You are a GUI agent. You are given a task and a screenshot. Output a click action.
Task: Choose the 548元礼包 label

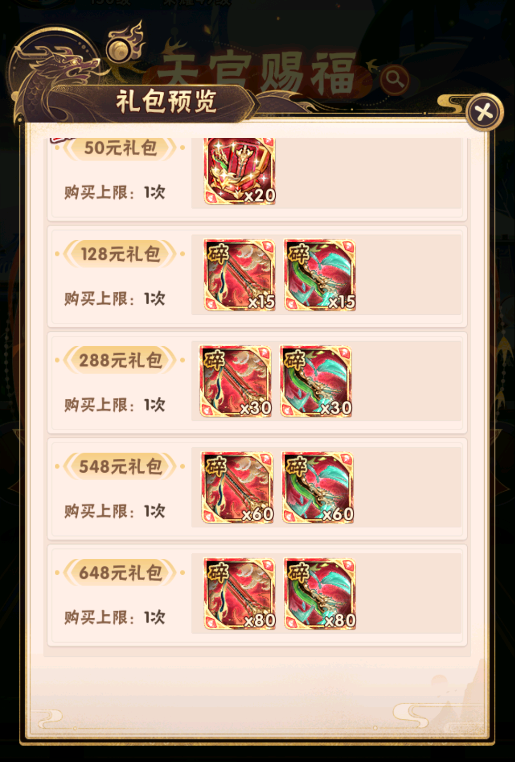tap(120, 467)
